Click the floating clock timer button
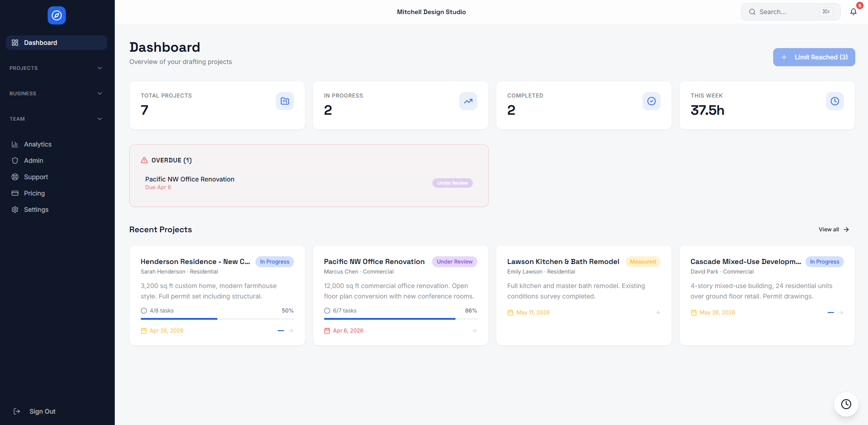The image size is (868, 425). pos(846,404)
